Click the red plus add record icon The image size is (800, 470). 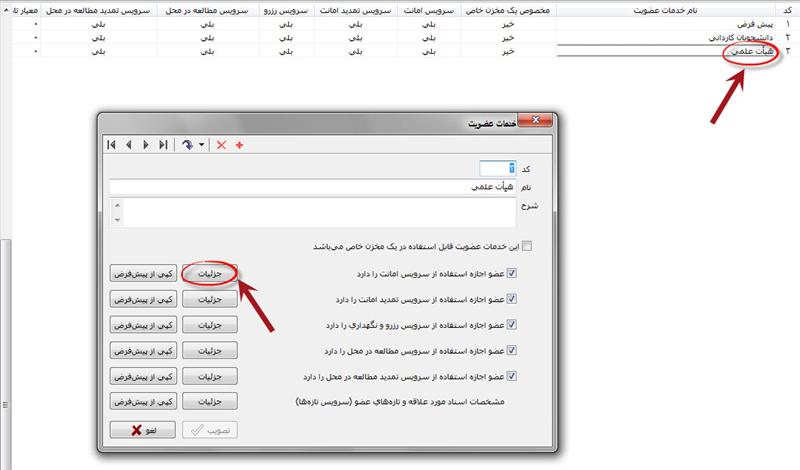pos(239,144)
